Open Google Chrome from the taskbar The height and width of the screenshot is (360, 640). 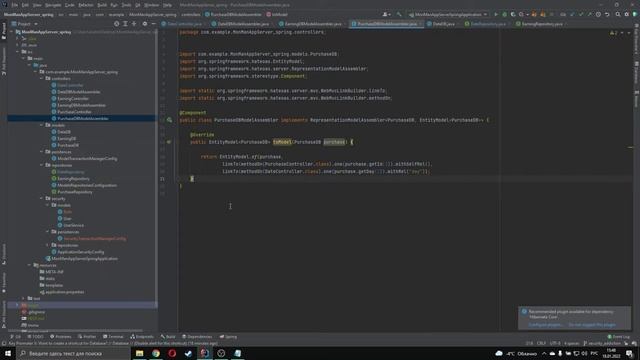click(156, 353)
